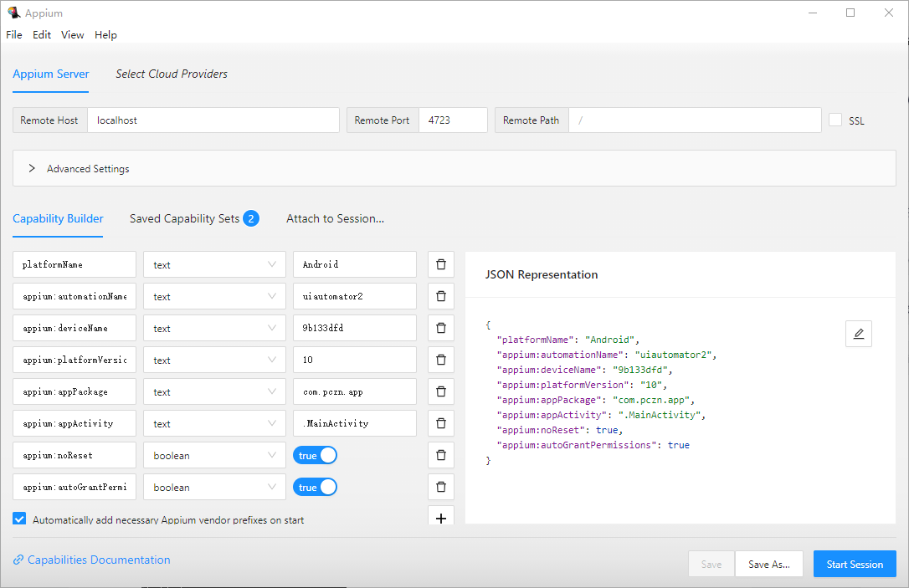
Task: Expand the Advanced Settings section
Action: pos(454,169)
